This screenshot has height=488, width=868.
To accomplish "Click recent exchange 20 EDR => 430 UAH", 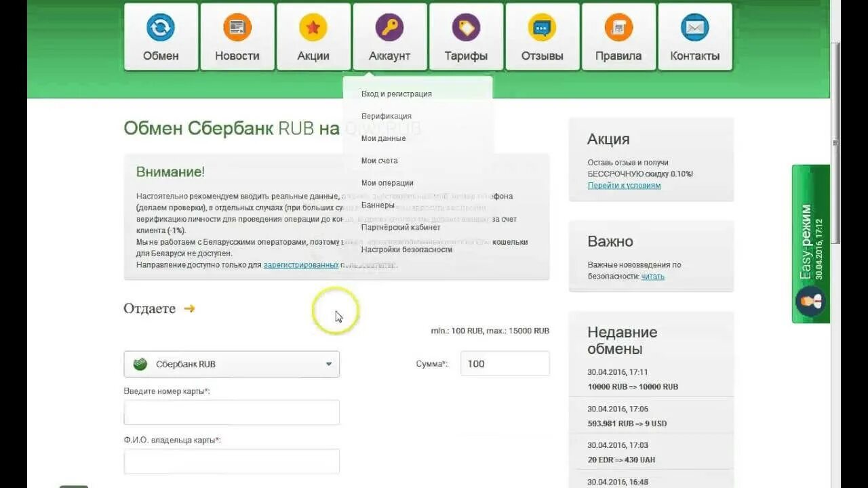I will point(621,460).
